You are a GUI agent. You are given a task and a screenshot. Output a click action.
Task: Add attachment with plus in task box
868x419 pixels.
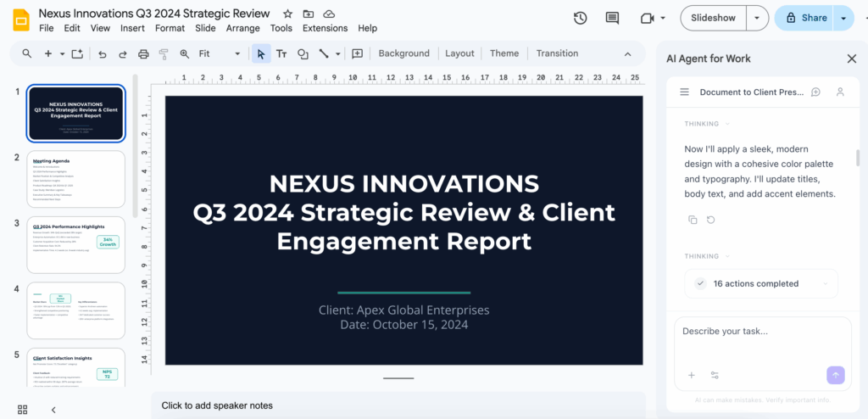click(692, 375)
